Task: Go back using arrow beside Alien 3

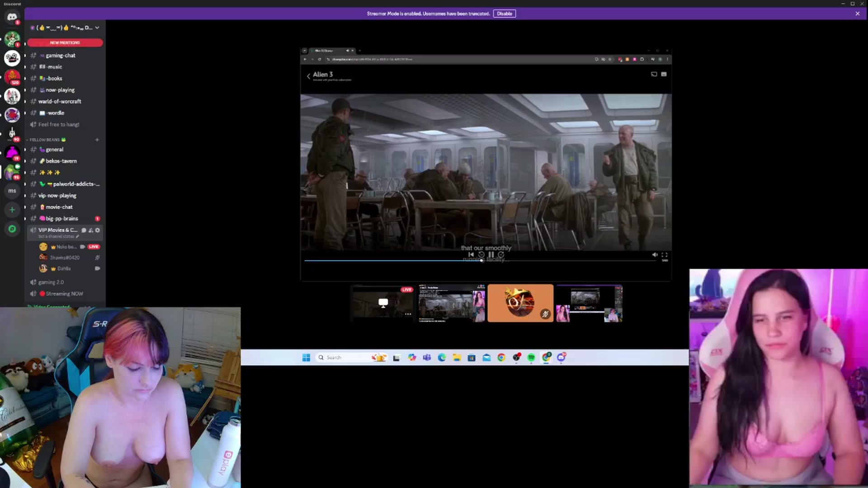Action: pyautogui.click(x=308, y=76)
